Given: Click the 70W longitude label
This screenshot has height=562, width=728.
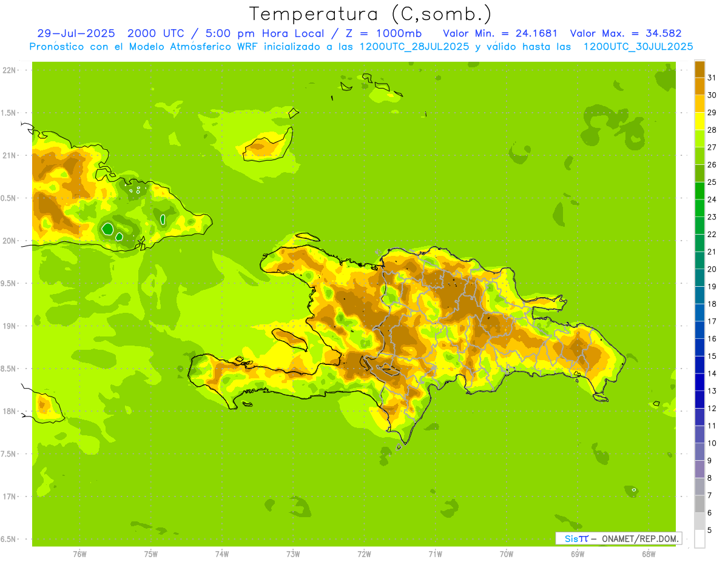Looking at the screenshot, I should click(x=507, y=554).
